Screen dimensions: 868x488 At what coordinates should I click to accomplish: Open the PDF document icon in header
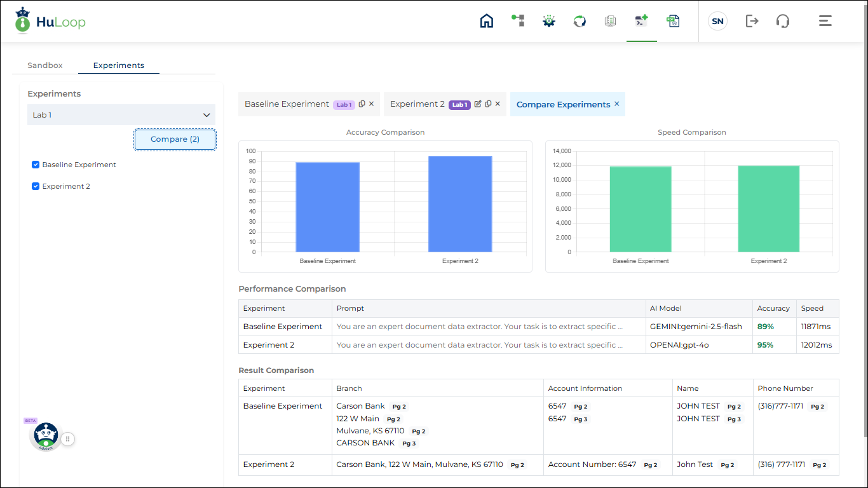coord(673,21)
